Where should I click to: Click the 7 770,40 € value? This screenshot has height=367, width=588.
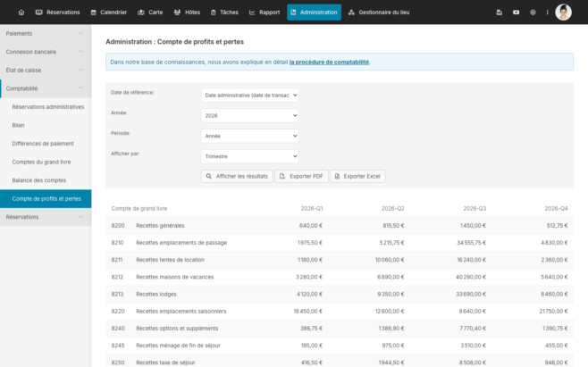tap(473, 329)
